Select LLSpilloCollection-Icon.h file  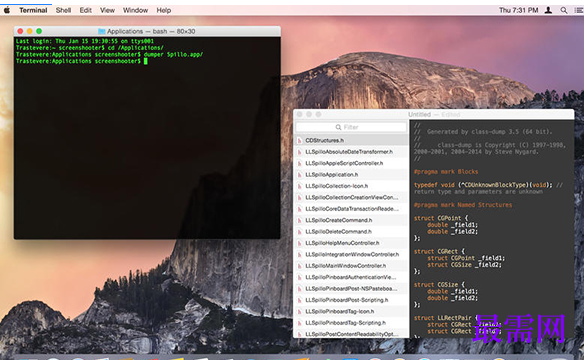351,186
